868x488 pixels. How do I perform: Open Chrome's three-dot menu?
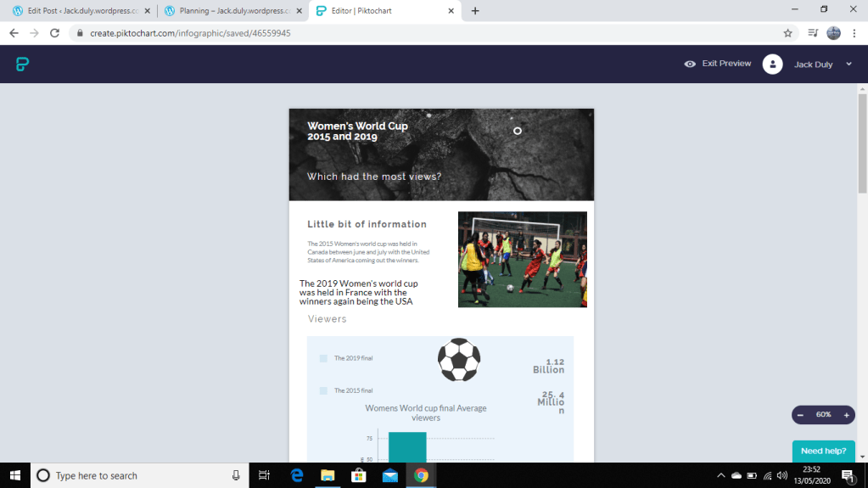coord(855,33)
